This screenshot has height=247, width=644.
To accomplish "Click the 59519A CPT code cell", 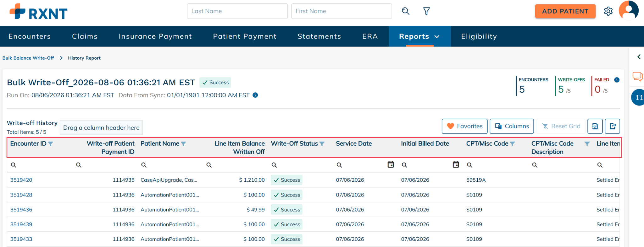I will click(476, 180).
